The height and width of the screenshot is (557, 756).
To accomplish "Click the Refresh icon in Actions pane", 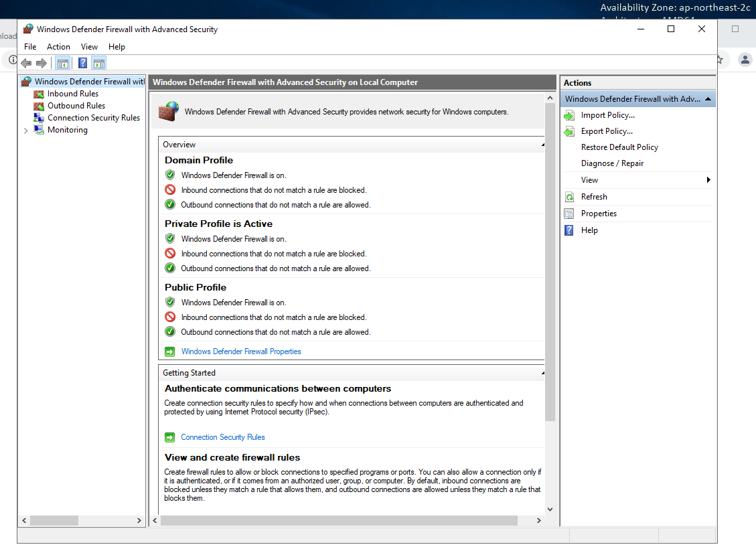I will [x=569, y=197].
